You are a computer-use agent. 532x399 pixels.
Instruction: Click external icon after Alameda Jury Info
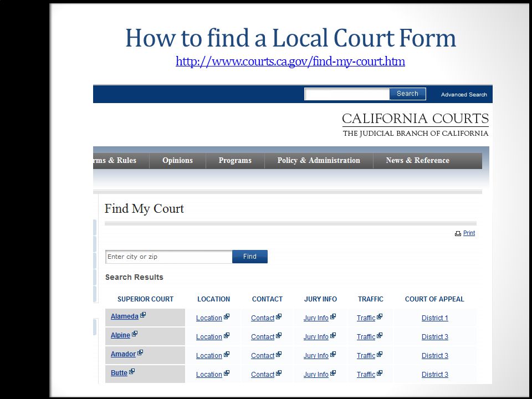[x=333, y=316]
